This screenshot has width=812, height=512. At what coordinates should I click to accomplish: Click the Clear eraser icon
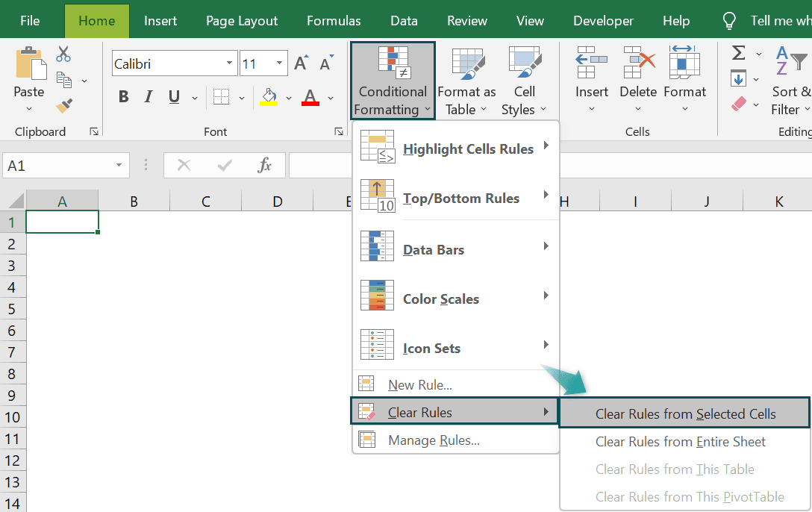click(738, 104)
